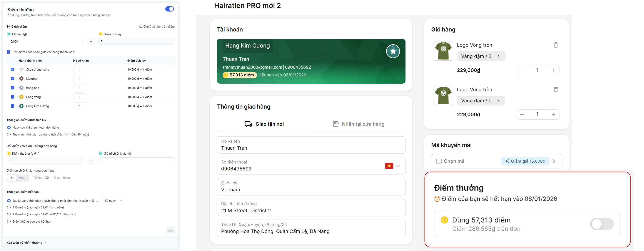Decrease quantity of the Vàng đậm / L shirt
644x251 pixels.
[522, 115]
